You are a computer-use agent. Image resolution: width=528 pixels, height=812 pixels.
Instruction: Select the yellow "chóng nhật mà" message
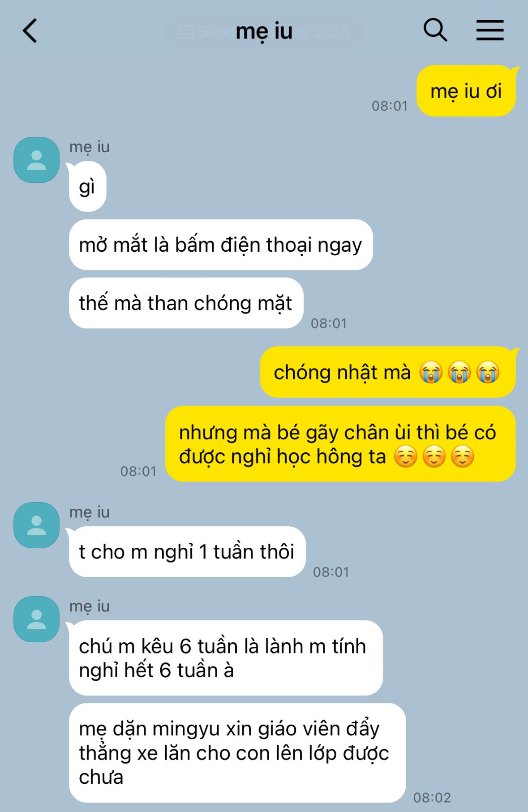(387, 372)
